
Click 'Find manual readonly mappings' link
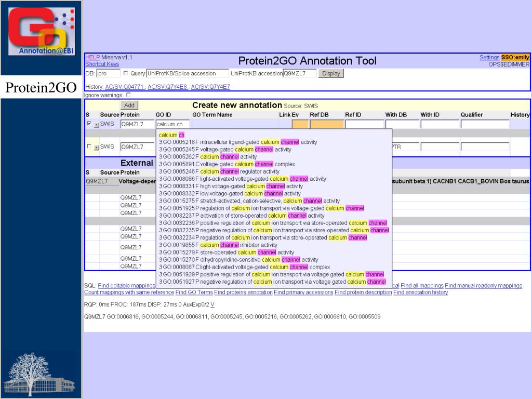tap(484, 286)
